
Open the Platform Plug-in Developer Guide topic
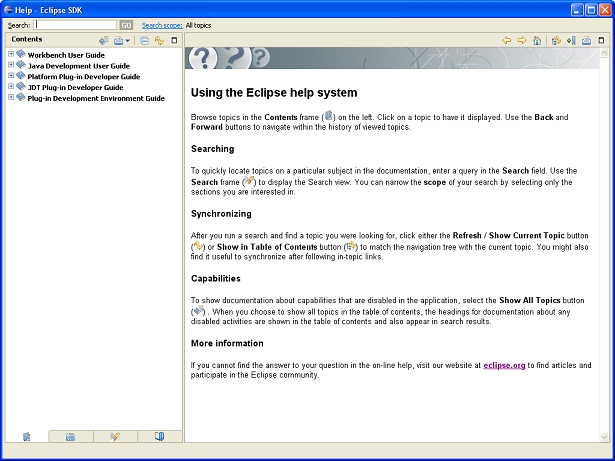(84, 77)
